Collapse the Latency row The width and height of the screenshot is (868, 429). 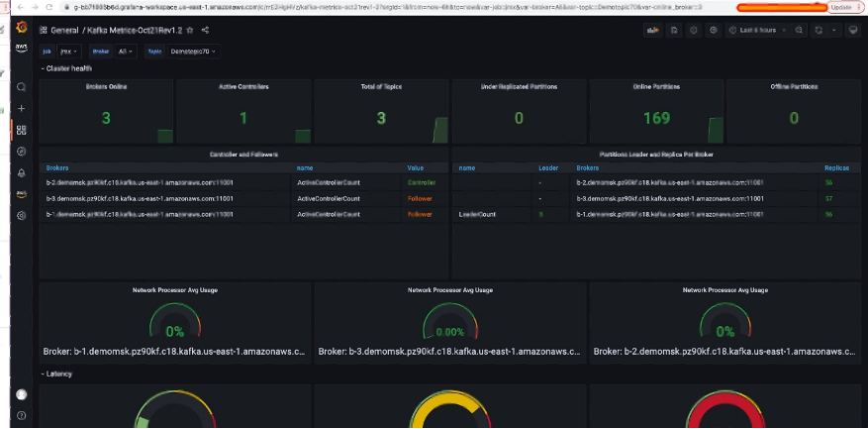(x=56, y=375)
